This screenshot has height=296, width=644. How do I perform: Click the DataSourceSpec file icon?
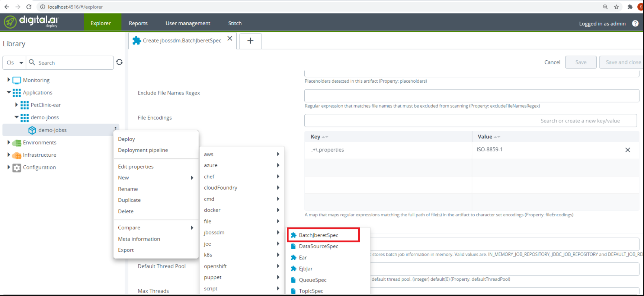[x=294, y=246]
